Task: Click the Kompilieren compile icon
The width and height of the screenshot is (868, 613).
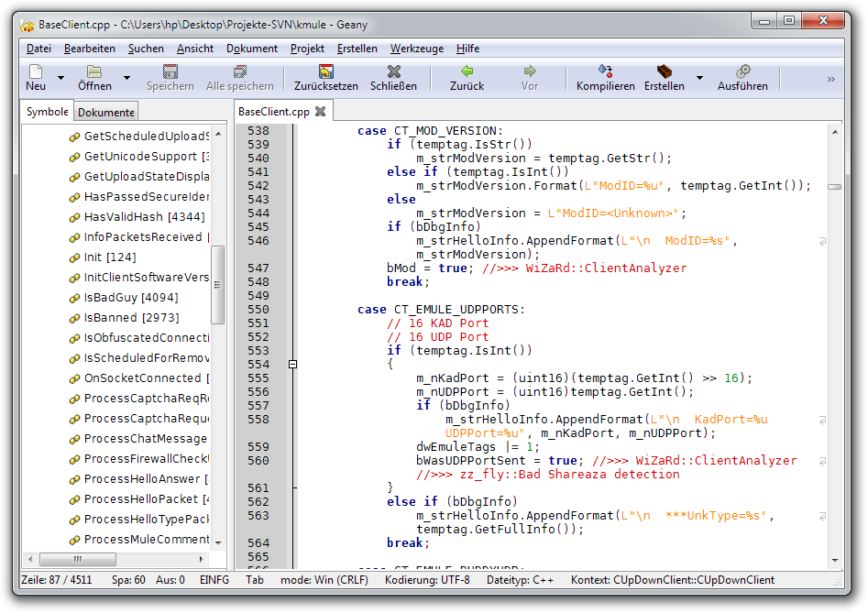Action: (x=605, y=71)
